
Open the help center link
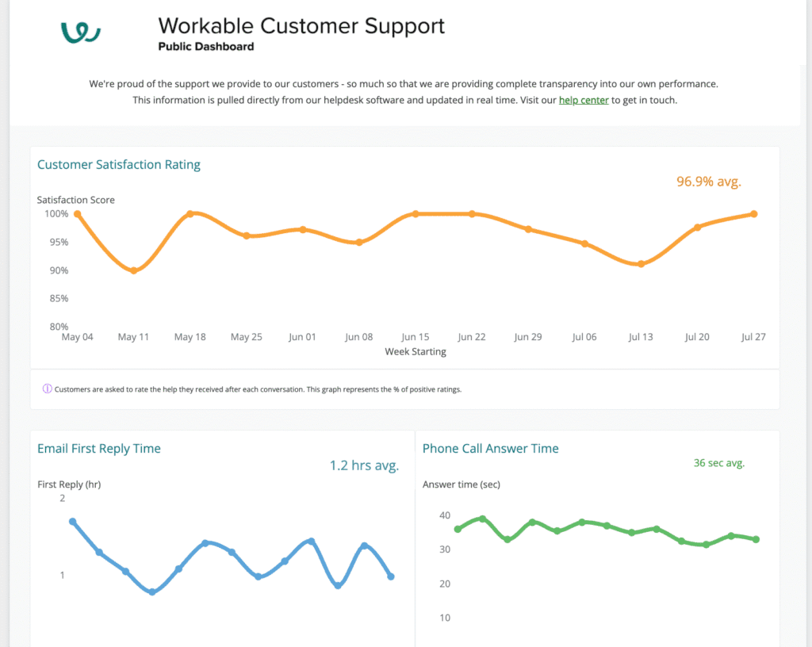point(584,101)
